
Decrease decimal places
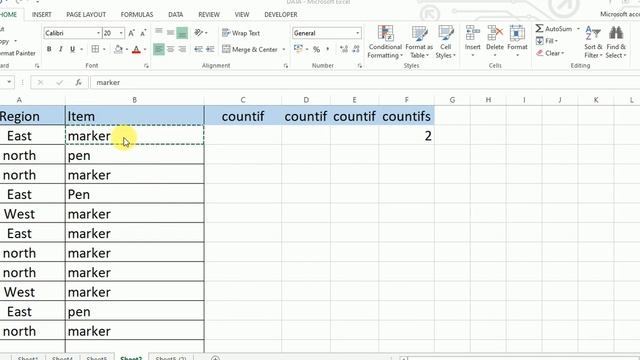click(x=356, y=49)
